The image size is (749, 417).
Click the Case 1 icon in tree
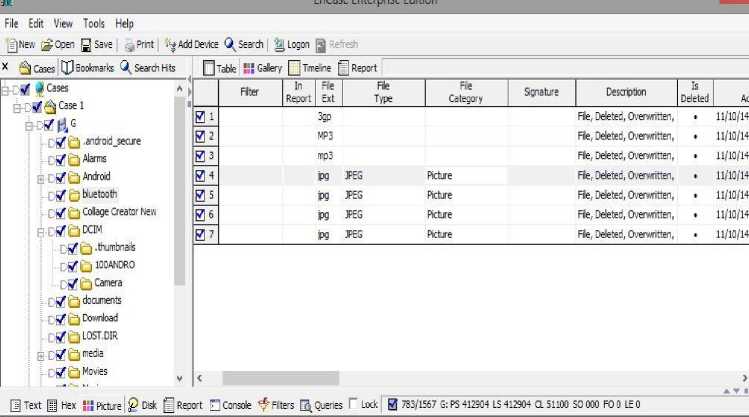tap(50, 107)
